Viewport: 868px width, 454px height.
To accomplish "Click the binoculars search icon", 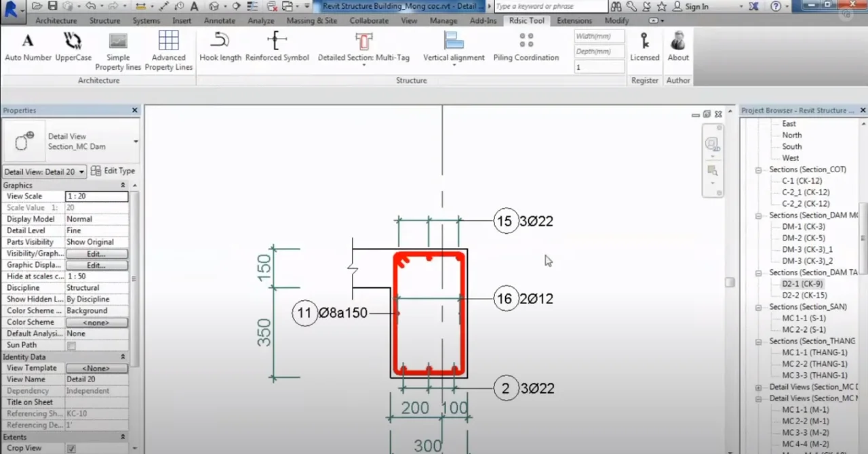I will click(x=616, y=6).
